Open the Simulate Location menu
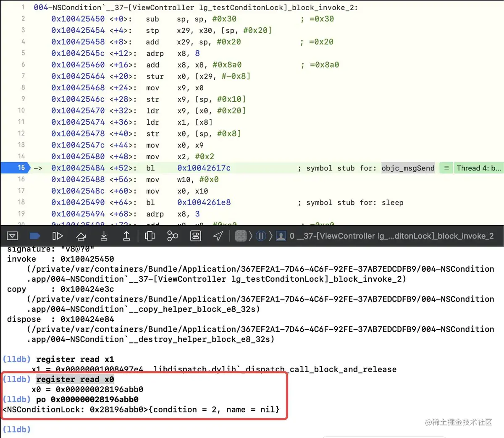The width and height of the screenshot is (504, 438). (x=218, y=236)
